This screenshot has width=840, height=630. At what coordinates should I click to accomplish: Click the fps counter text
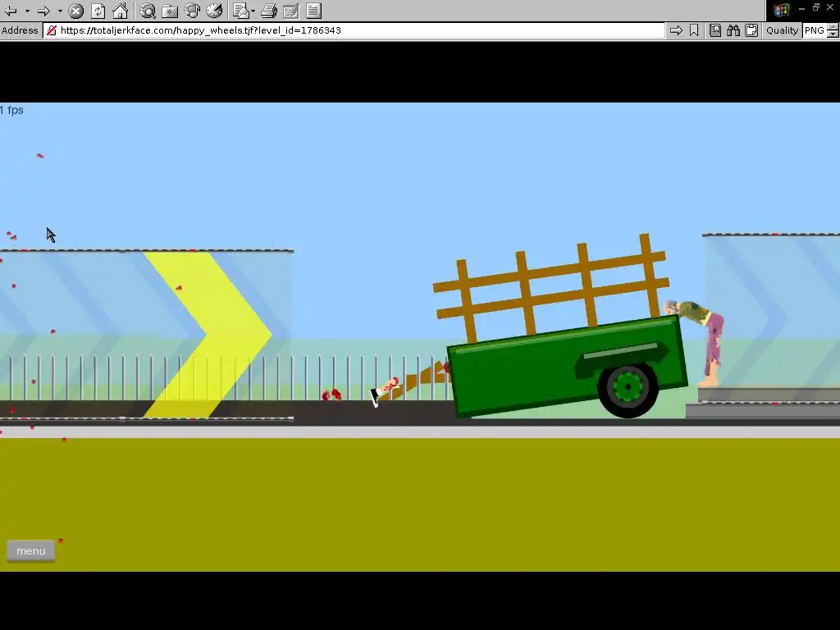11,111
